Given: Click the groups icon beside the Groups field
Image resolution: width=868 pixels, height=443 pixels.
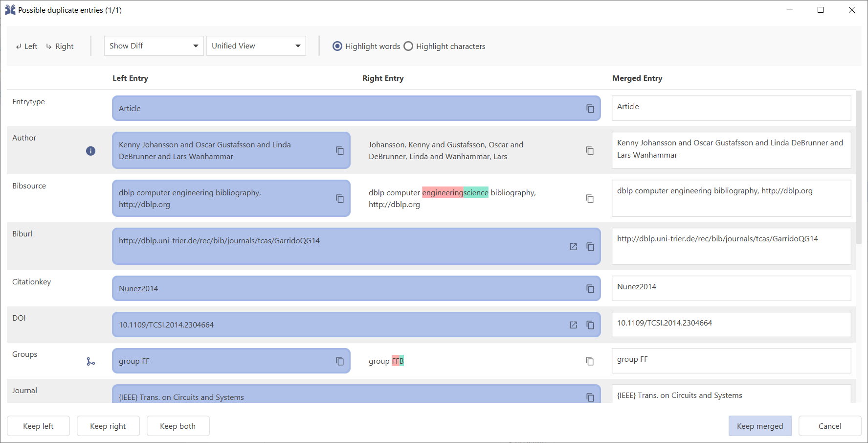Looking at the screenshot, I should [x=91, y=361].
